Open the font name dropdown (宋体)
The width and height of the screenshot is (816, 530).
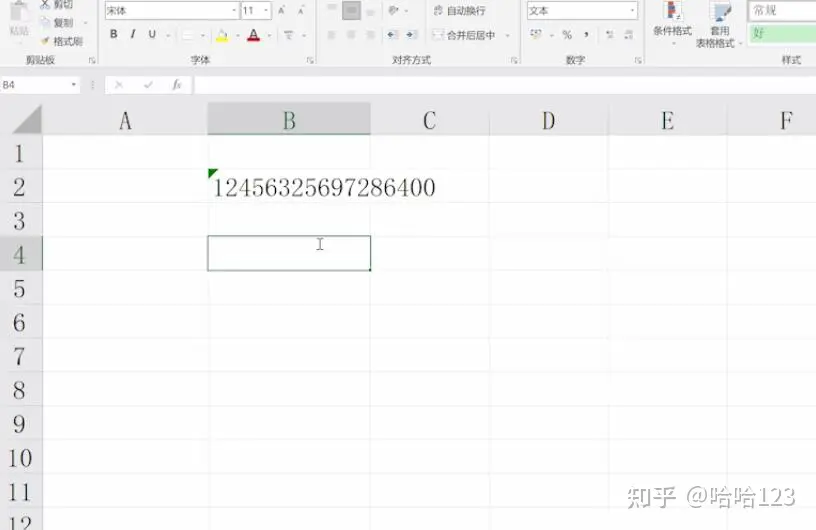234,10
